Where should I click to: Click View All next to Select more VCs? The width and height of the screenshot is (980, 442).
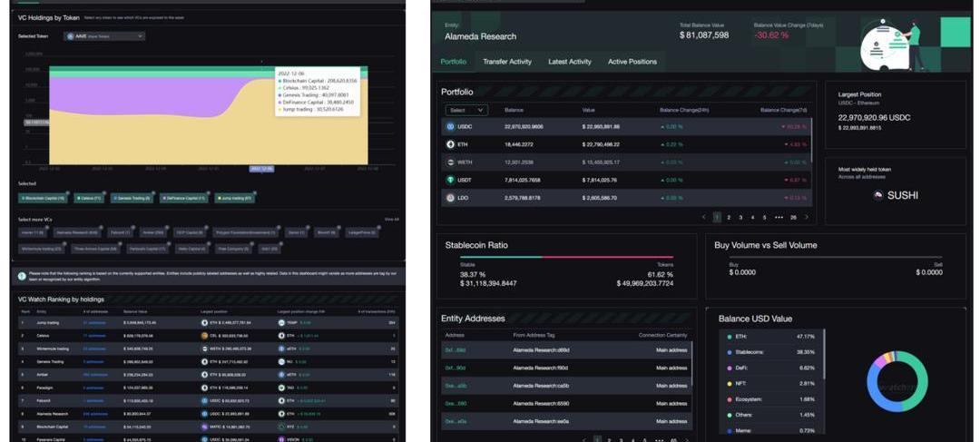(391, 220)
